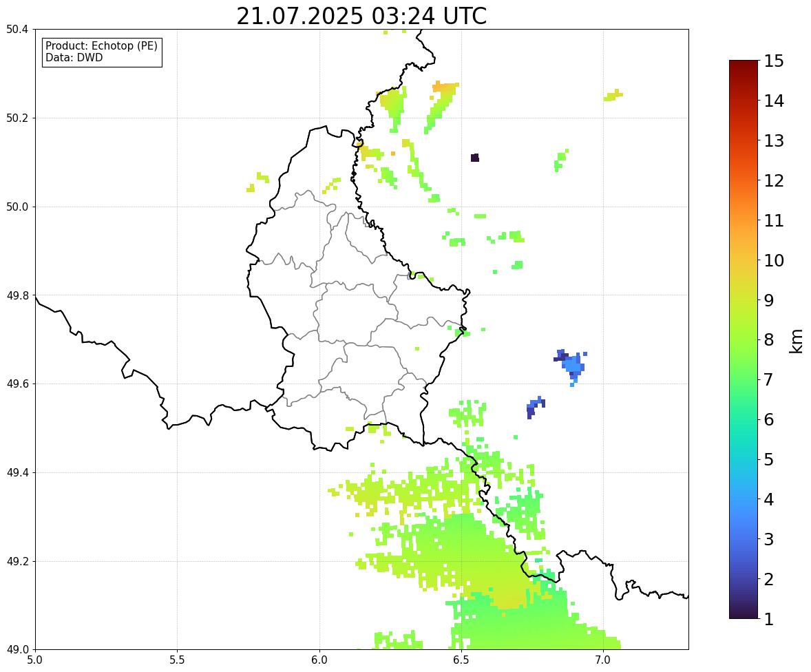Image resolution: width=811 pixels, height=672 pixels.
Task: Pick the 10 km colorbar tick label
Action: pos(774,260)
